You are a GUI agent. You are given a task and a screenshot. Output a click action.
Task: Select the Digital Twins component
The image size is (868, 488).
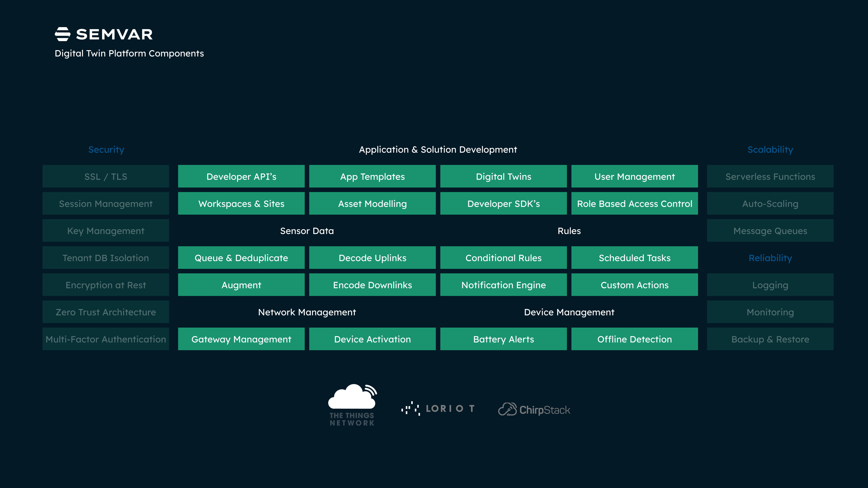[x=503, y=176]
